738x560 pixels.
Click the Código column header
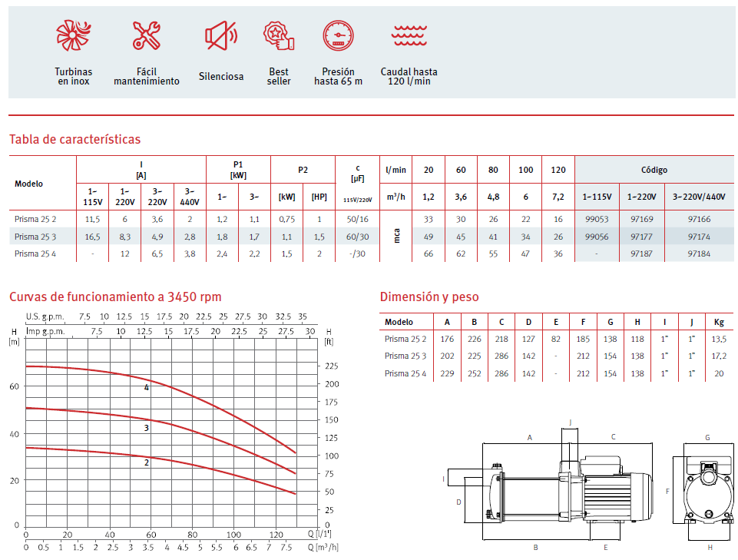(654, 170)
